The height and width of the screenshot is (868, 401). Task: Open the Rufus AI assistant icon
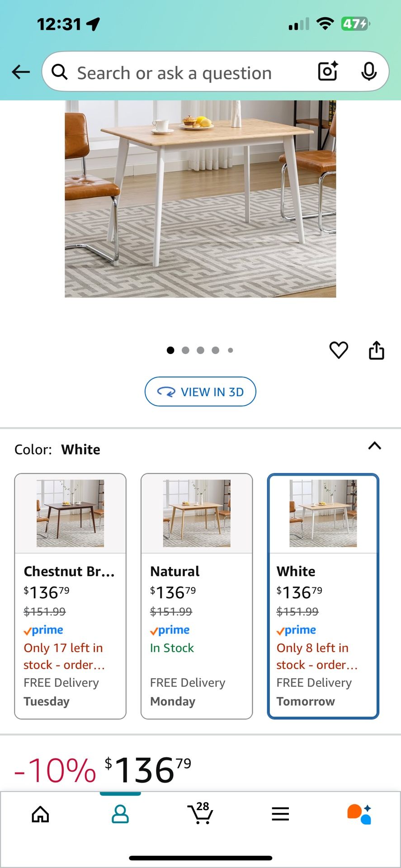(x=359, y=815)
